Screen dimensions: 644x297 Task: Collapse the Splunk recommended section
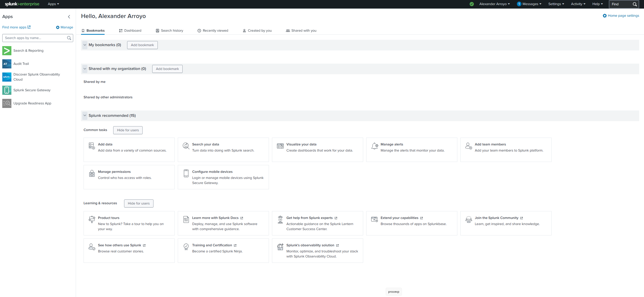click(85, 116)
